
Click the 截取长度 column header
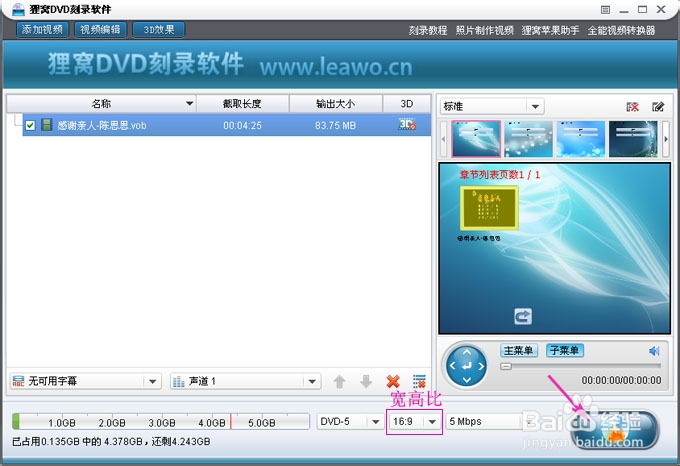click(242, 104)
